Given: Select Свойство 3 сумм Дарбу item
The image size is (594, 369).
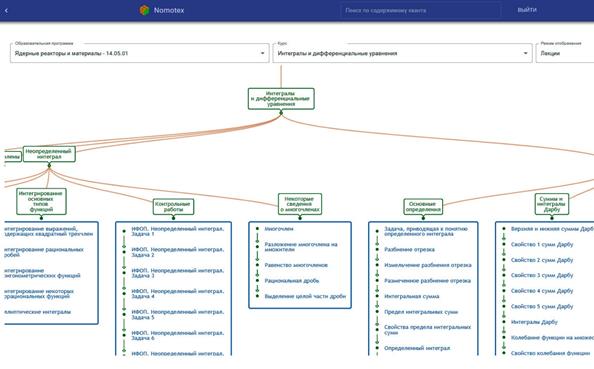Looking at the screenshot, I should pyautogui.click(x=542, y=275).
